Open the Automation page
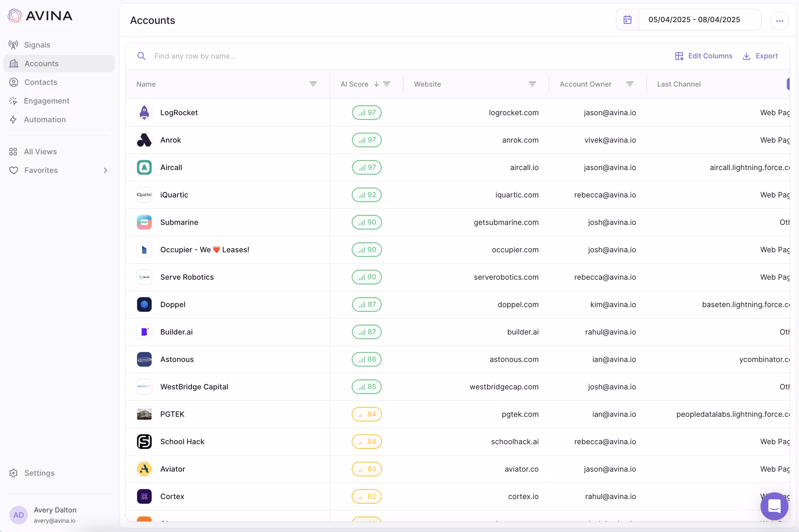Screen dimensions: 799x532 [45, 119]
